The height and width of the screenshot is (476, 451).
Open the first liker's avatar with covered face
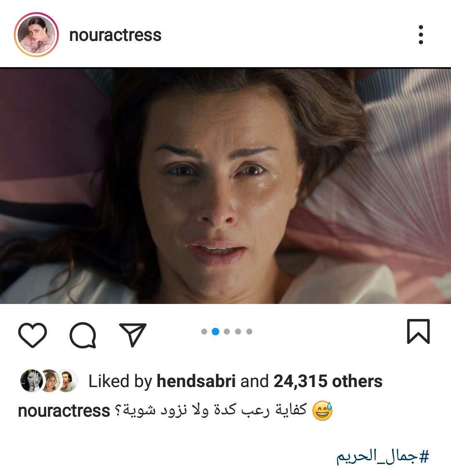[31, 381]
